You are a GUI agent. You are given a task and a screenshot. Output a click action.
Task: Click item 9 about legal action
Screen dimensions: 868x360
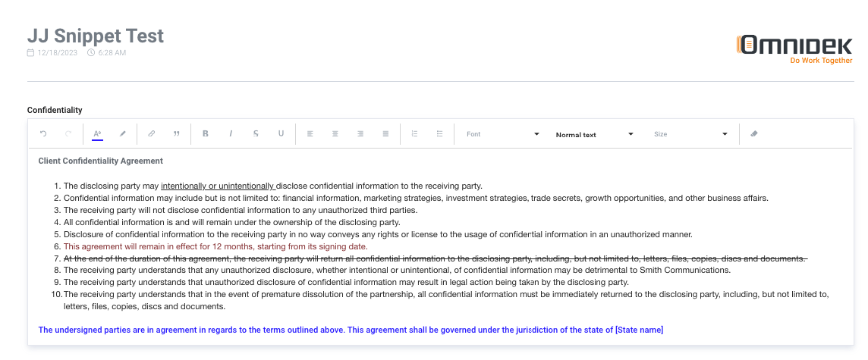pyautogui.click(x=346, y=282)
